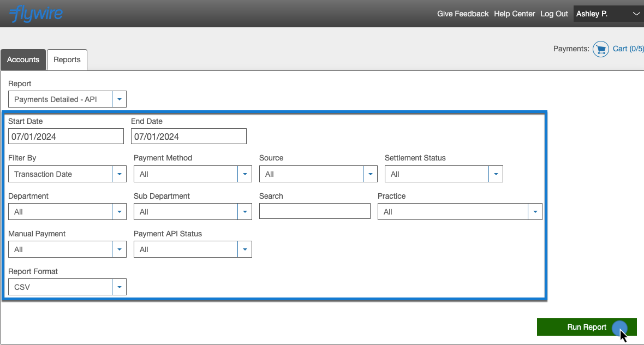Click the Flywire logo
Screen dimensions: 644x345
36,13
